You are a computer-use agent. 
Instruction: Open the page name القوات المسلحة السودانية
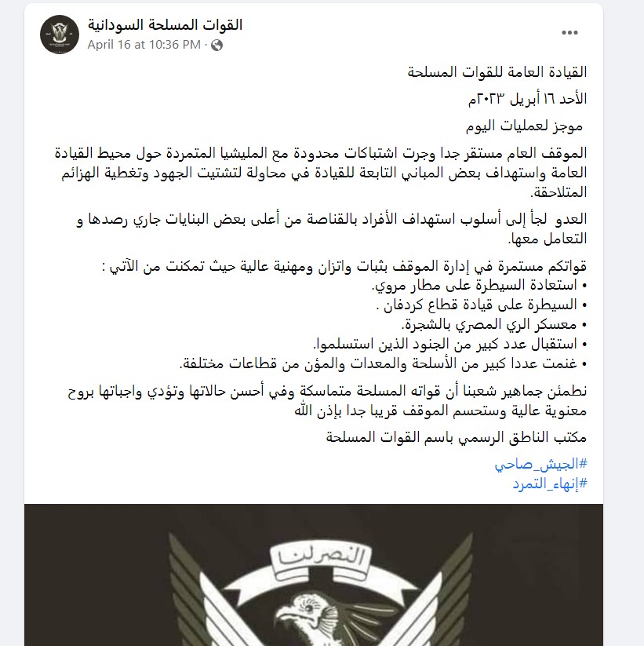(x=165, y=25)
